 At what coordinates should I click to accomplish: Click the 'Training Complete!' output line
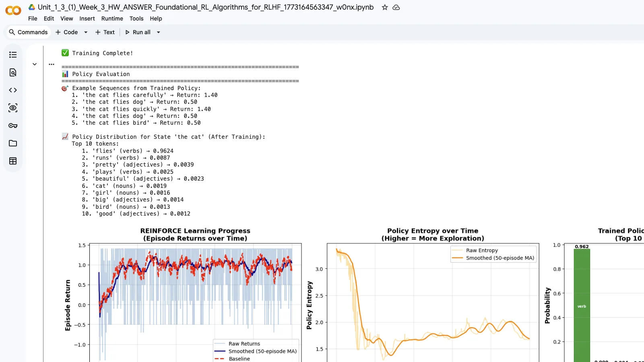pos(97,53)
